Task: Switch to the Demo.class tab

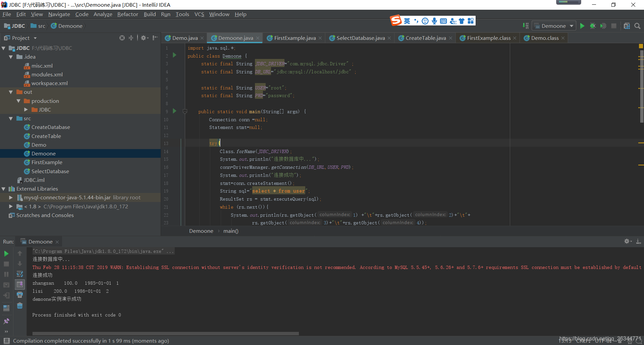Action: point(545,38)
